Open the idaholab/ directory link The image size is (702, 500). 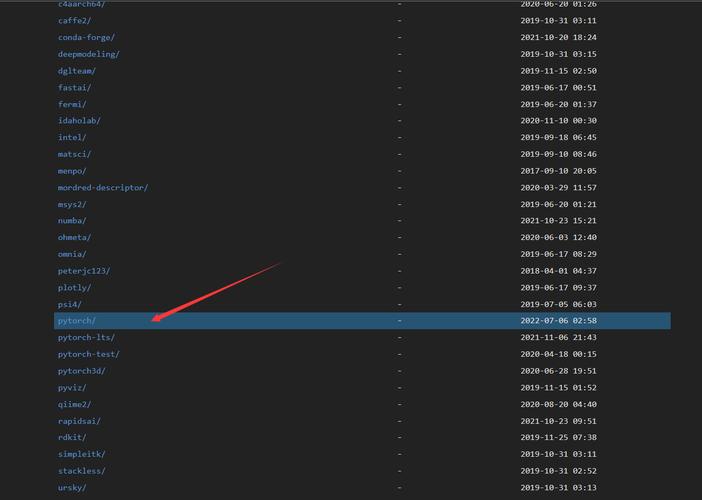pyautogui.click(x=79, y=121)
